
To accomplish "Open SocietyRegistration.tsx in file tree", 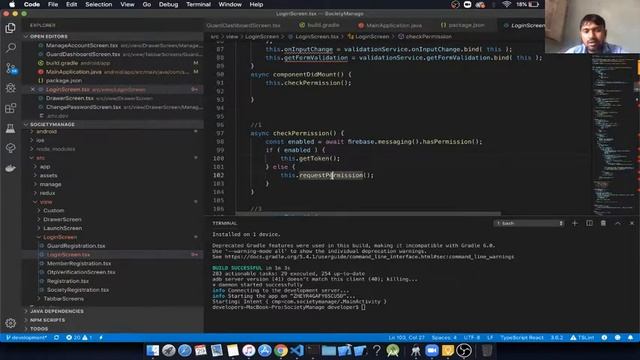I will tap(78, 290).
